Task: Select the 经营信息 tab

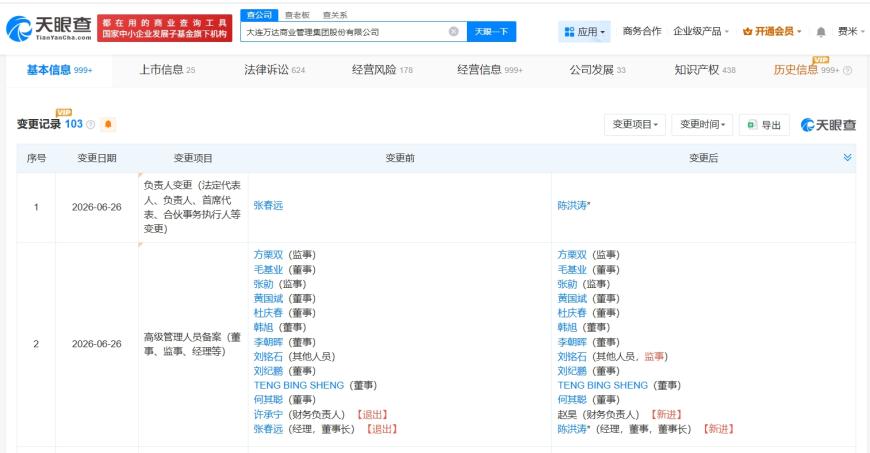Action: [x=490, y=70]
